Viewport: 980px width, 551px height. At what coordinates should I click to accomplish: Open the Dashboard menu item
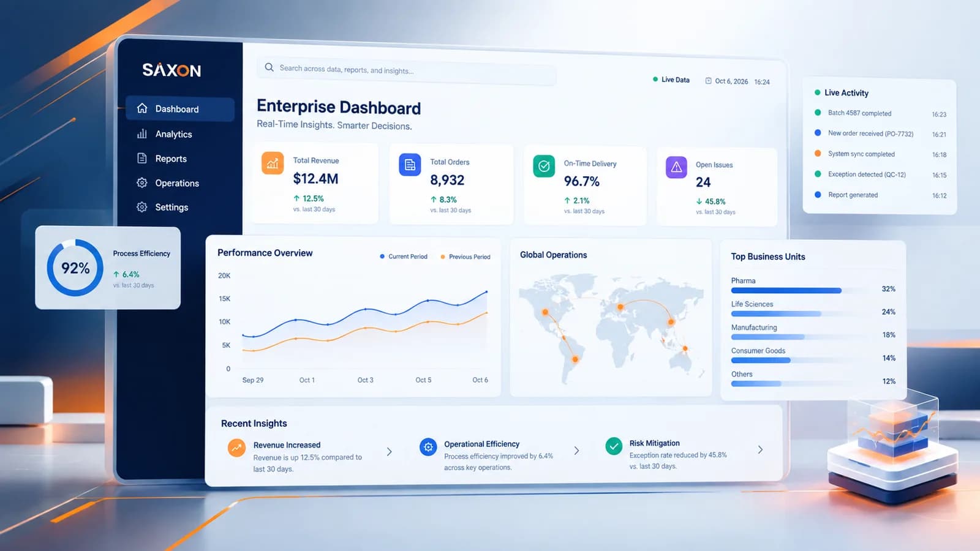click(x=180, y=109)
